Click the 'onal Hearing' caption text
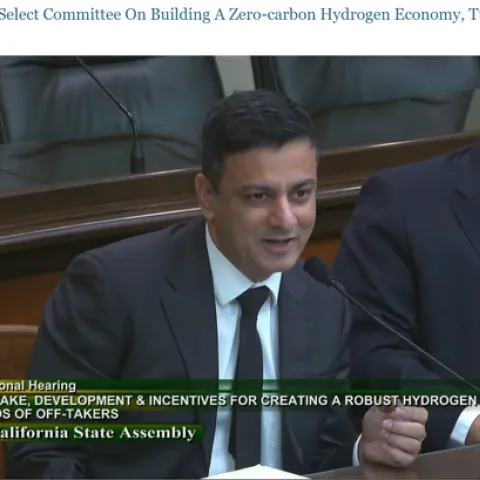 click(38, 386)
